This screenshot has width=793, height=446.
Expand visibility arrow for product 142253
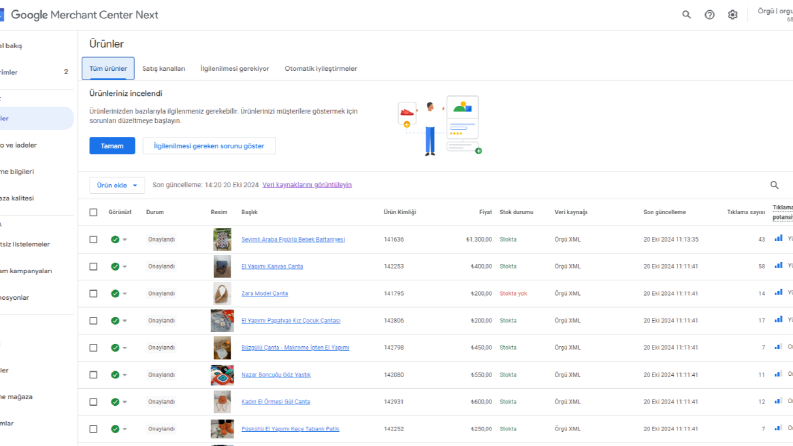125,266
